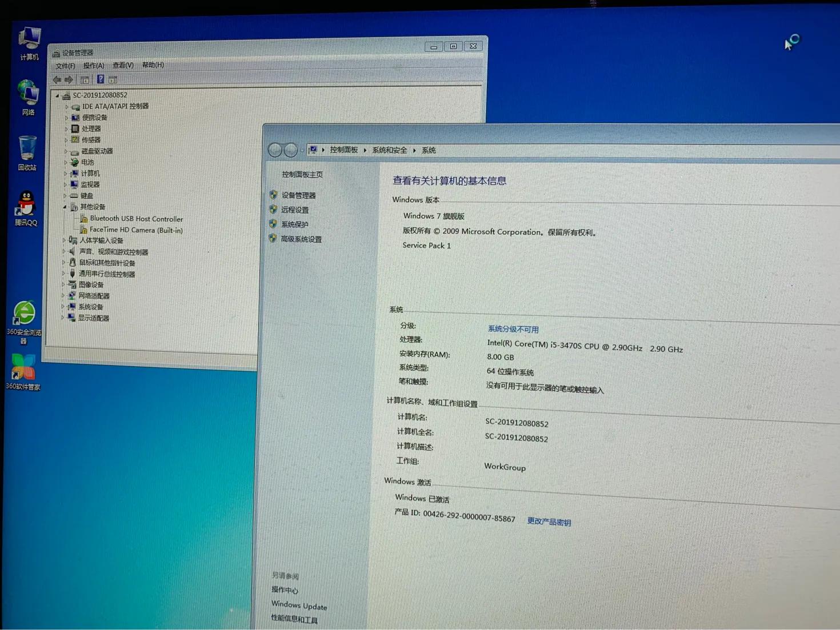Click the forward arrow in Device Manager toolbar
Image resolution: width=840 pixels, height=630 pixels.
tap(69, 79)
